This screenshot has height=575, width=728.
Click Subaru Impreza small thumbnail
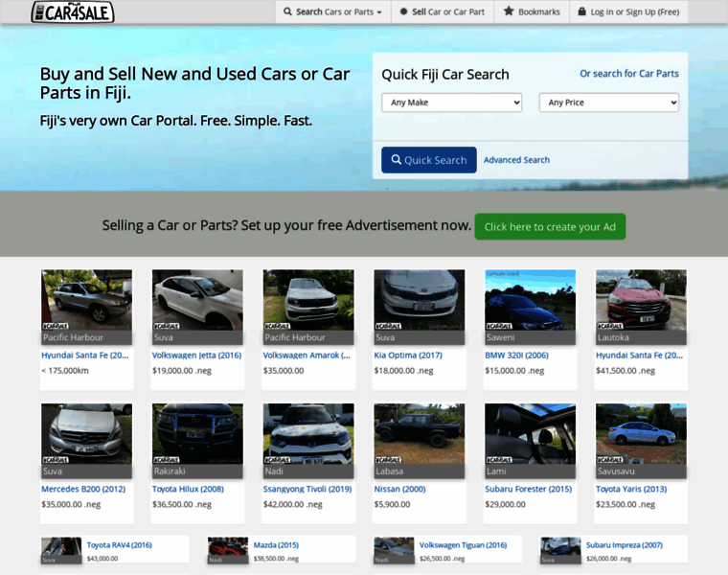pos(560,551)
